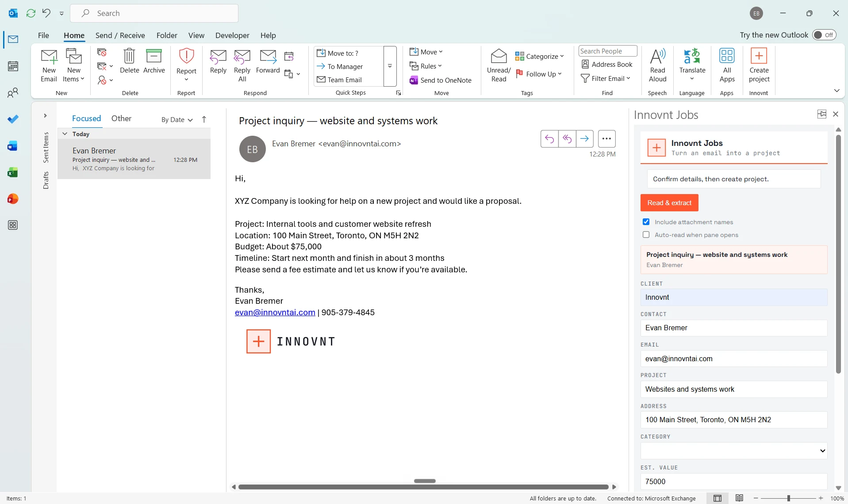Forward the message from the ribbon
The image size is (848, 504).
pyautogui.click(x=268, y=61)
